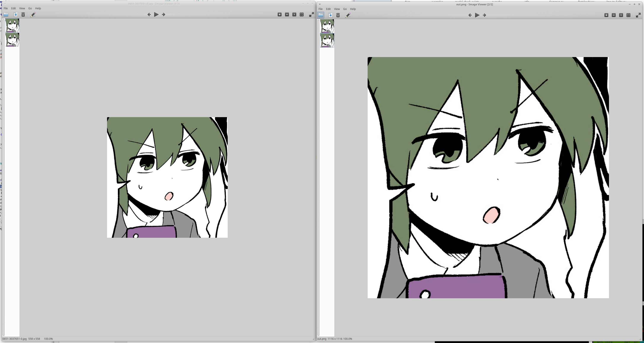Select second thumbnail in 0651-3037651-0.jpg window sidebar
Image resolution: width=644 pixels, height=343 pixels.
[x=12, y=40]
